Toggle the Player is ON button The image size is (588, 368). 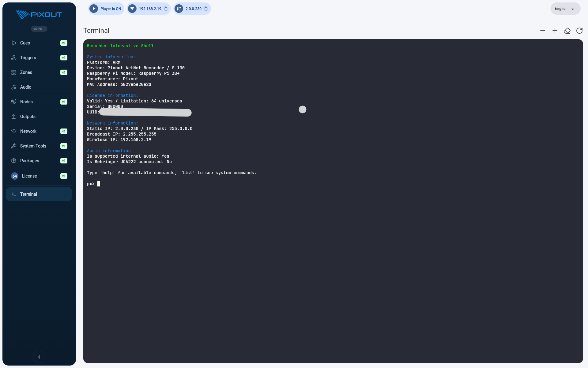click(x=106, y=9)
